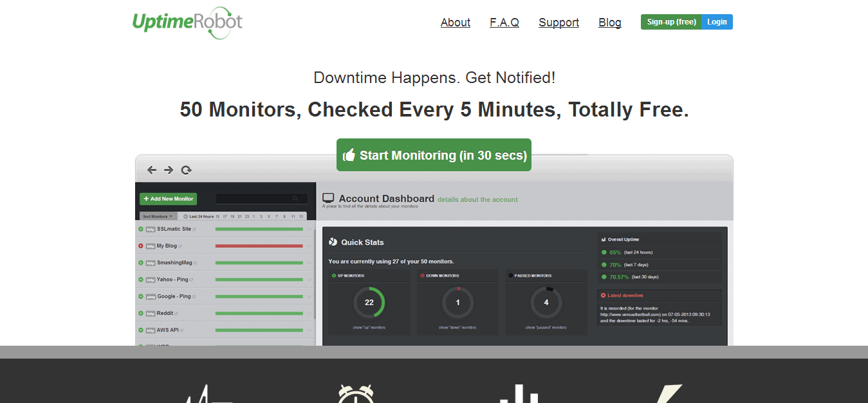The width and height of the screenshot is (868, 403).
Task: Click the green uptime bar for SSLmatic Site
Action: coord(259,229)
